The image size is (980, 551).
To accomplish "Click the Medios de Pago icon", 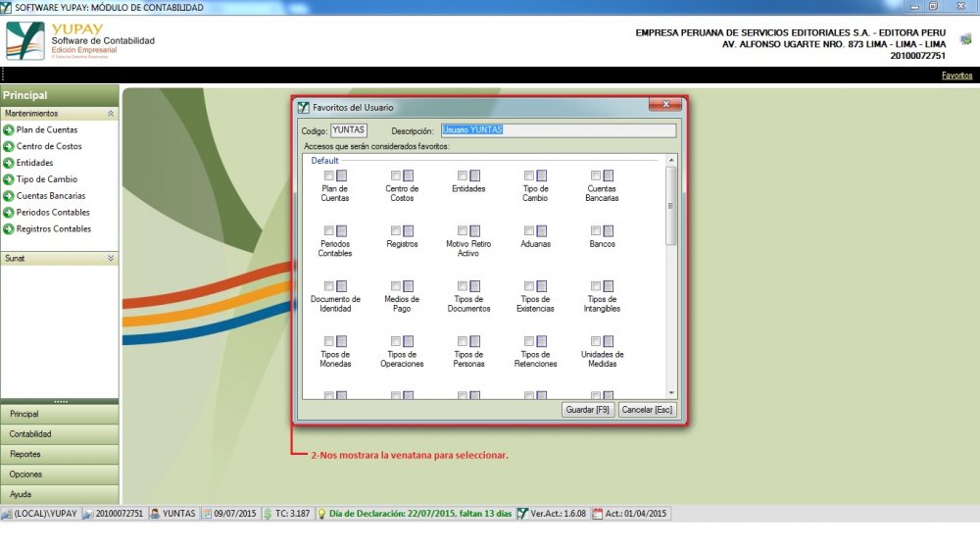I will [408, 286].
